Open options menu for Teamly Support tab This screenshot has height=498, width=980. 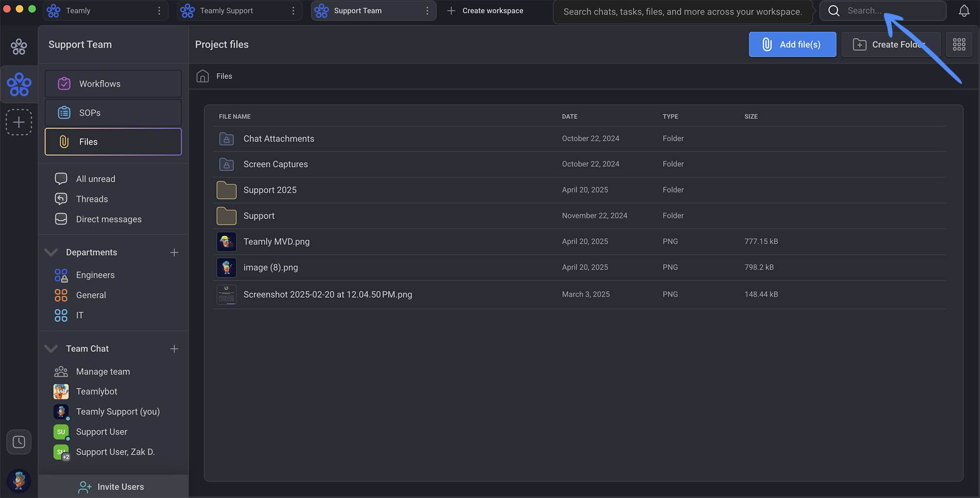coord(293,11)
